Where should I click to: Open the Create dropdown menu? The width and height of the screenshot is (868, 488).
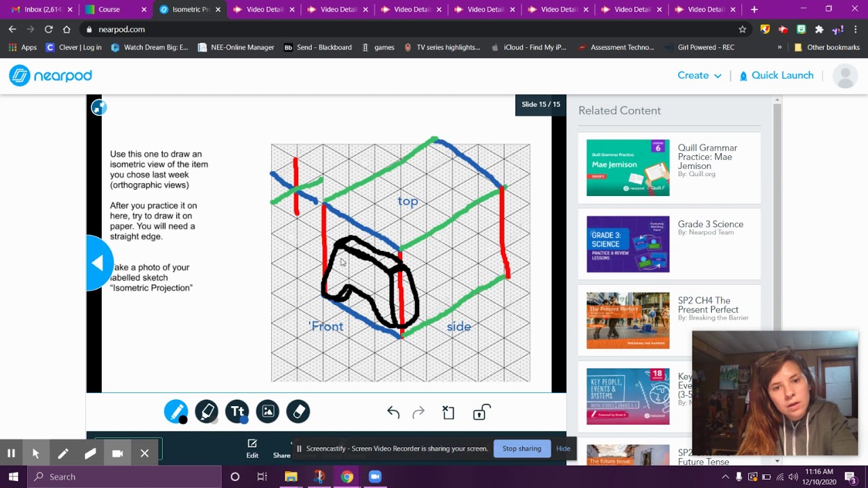699,75
